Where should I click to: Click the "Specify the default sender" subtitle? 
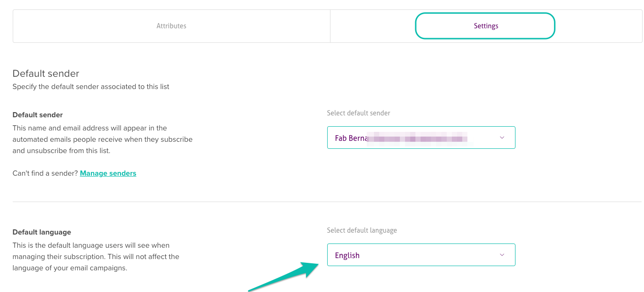91,87
